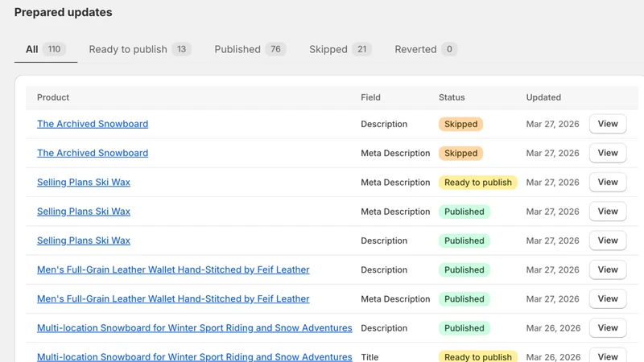This screenshot has height=362, width=644.
Task: Open Multi-location Snowboard Description row link
Action: pyautogui.click(x=194, y=328)
